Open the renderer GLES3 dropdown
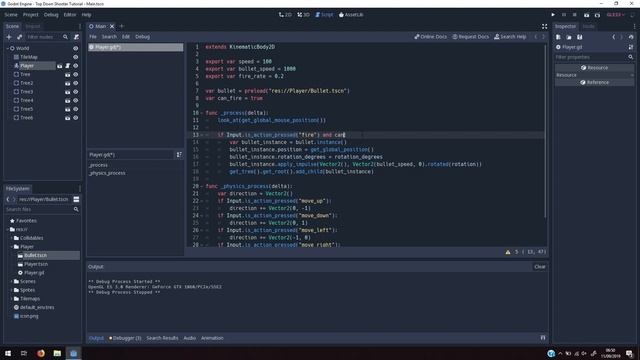Image resolution: width=640 pixels, height=360 pixels. (616, 15)
